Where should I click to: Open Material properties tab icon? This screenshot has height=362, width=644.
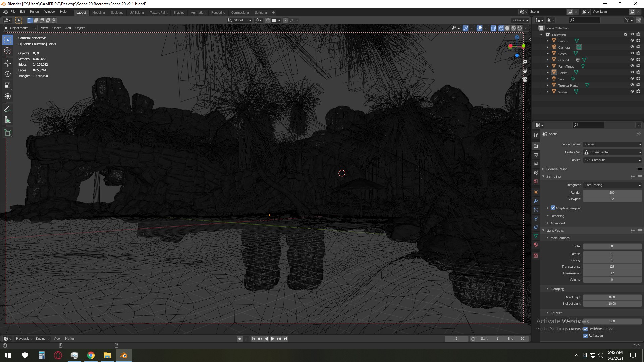point(536,245)
